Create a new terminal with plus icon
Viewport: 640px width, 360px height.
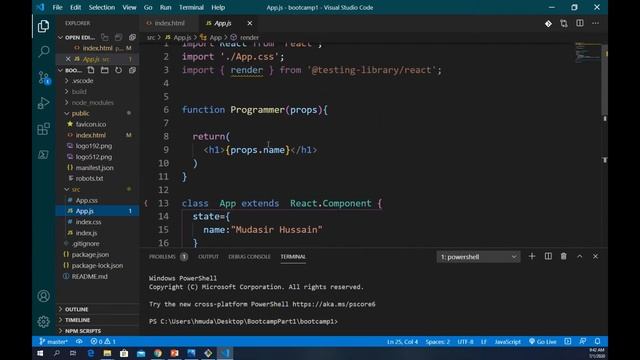coord(531,256)
